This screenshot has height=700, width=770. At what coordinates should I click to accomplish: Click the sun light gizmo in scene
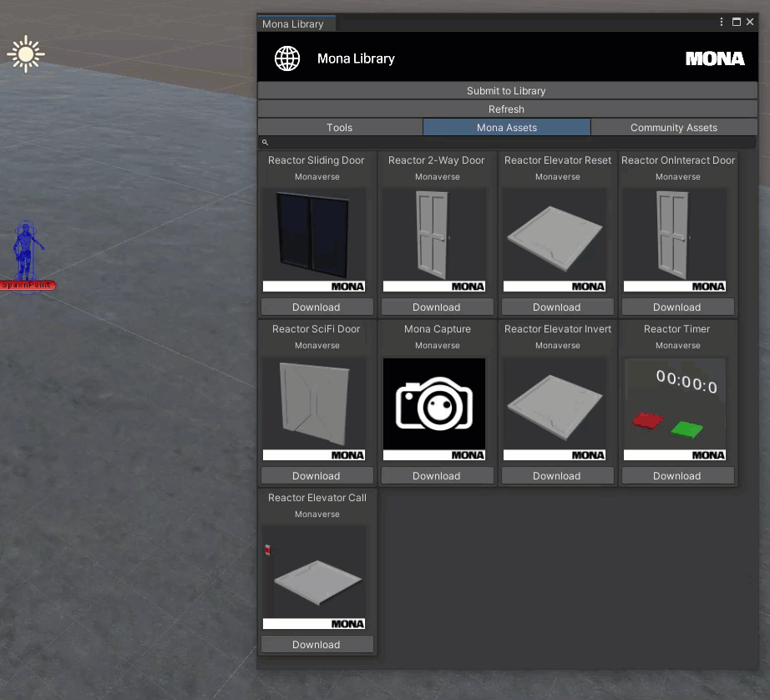click(25, 55)
